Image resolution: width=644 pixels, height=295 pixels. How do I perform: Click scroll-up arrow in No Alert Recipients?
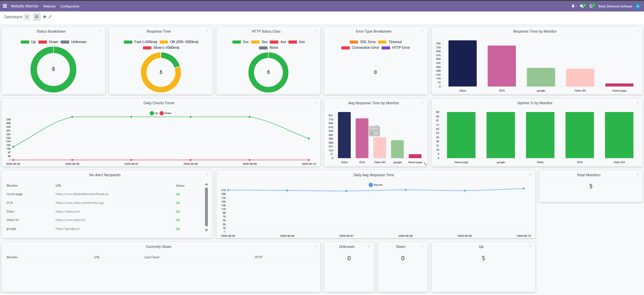[206, 184]
